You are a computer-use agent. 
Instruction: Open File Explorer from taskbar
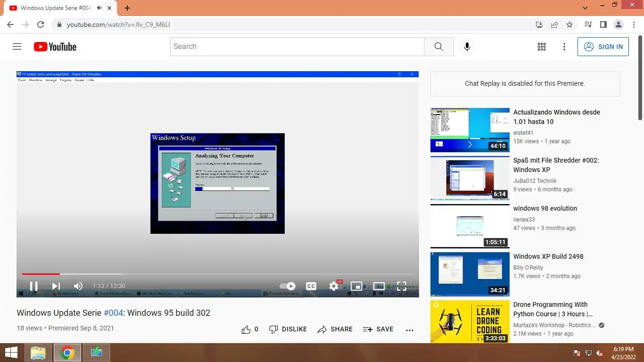point(38,353)
